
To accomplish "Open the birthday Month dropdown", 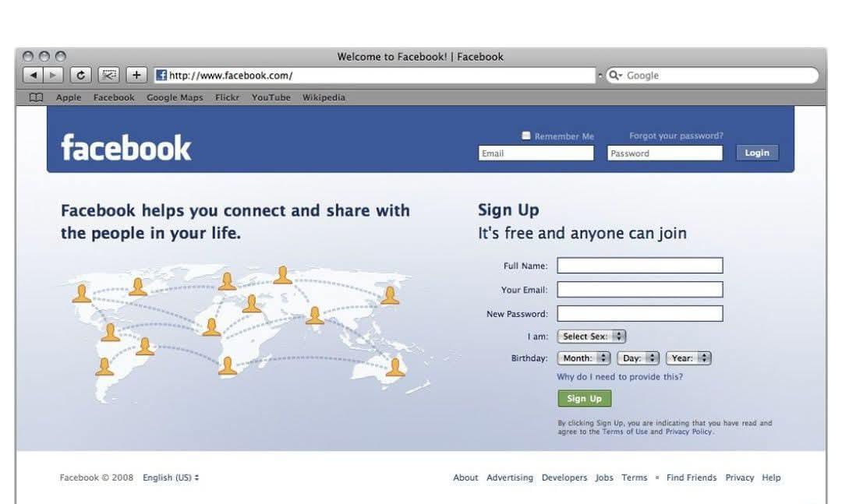I will tap(584, 358).
